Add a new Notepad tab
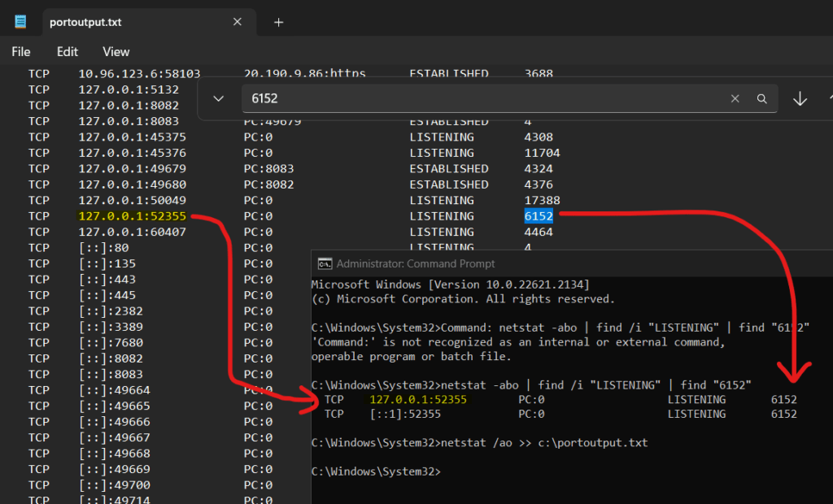This screenshot has width=833, height=504. click(278, 22)
